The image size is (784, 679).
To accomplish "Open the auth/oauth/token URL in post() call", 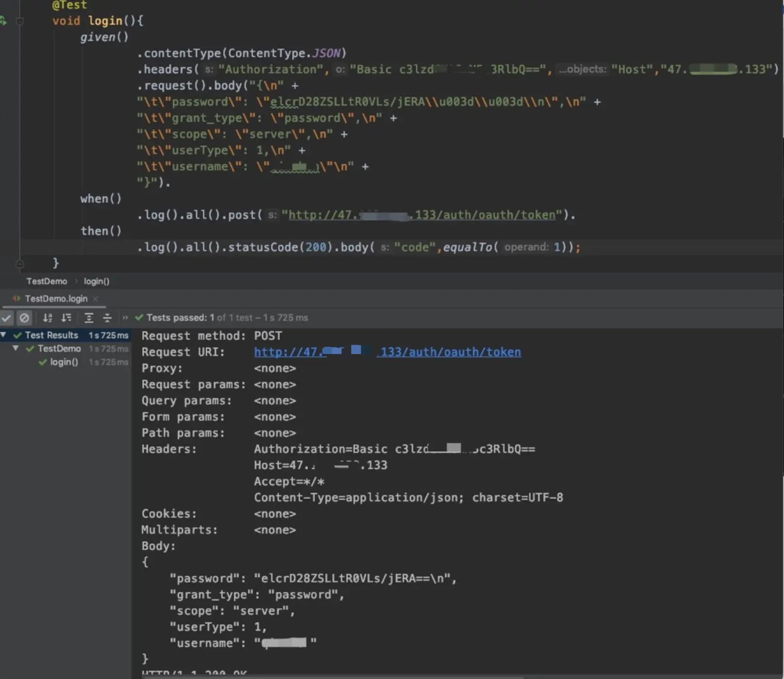I will click(422, 215).
